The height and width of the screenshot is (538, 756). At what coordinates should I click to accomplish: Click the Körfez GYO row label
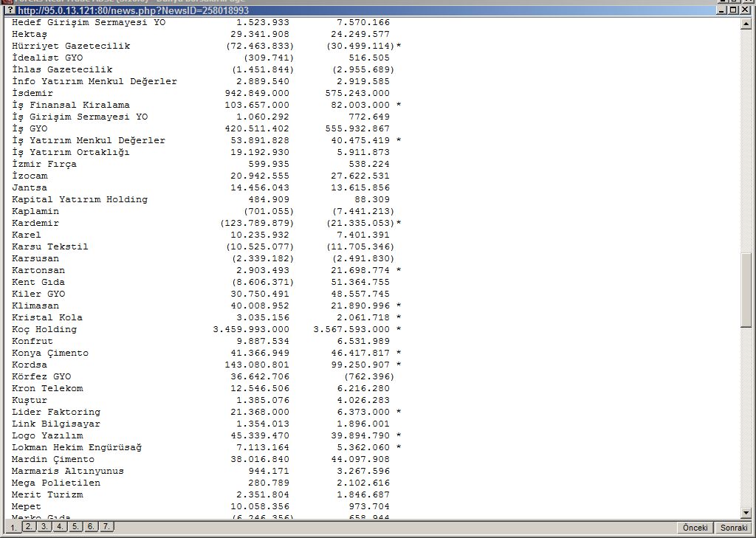click(x=41, y=376)
